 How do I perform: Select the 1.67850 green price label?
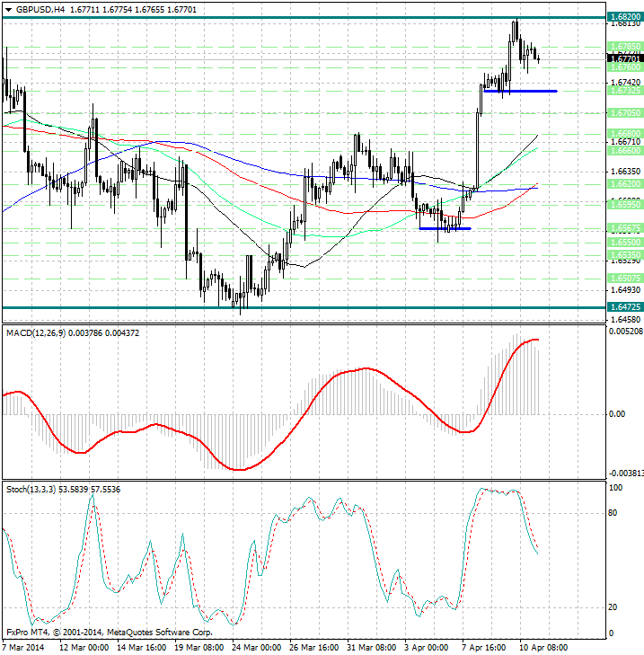click(623, 45)
